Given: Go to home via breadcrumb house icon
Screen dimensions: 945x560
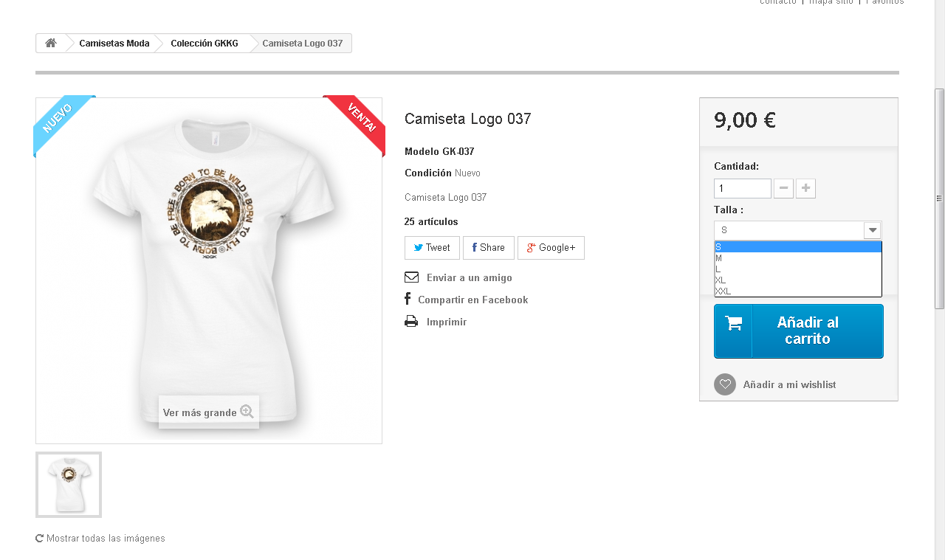Looking at the screenshot, I should tap(51, 44).
